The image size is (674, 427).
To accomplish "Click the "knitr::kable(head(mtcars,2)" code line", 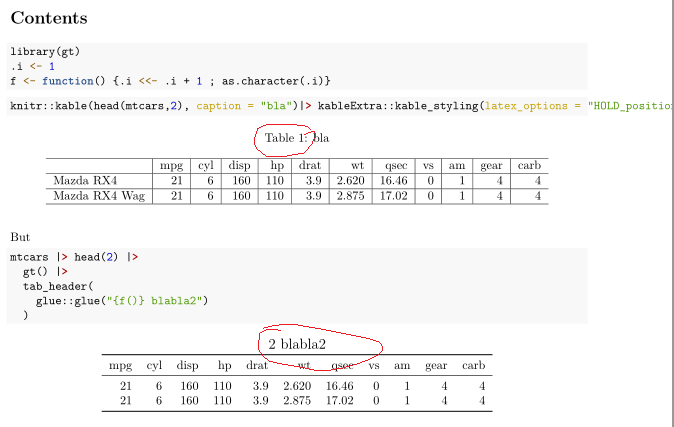I will coord(342,106).
